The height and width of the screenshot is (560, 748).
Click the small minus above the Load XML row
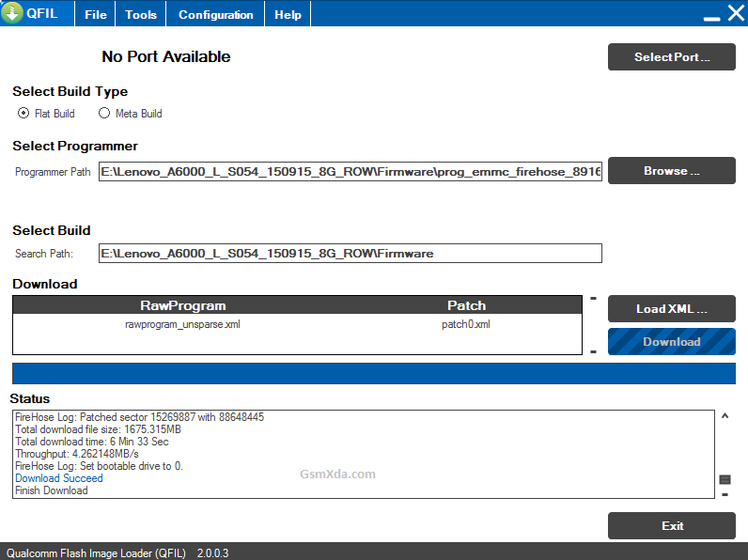[594, 299]
